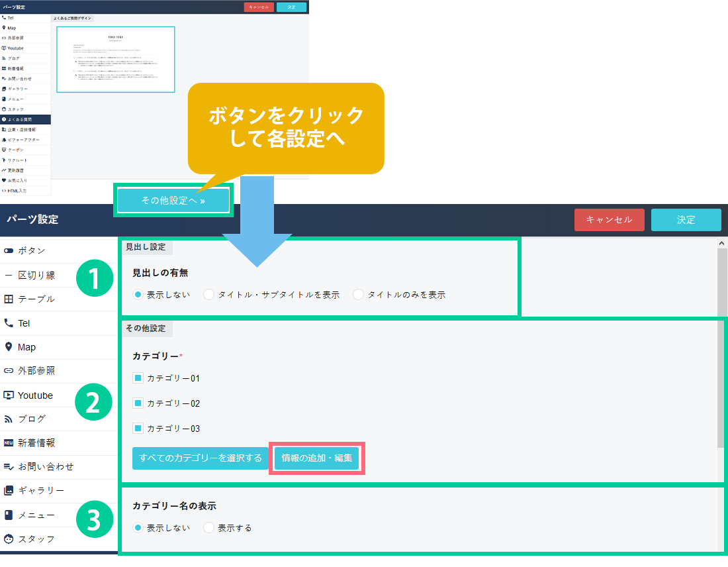Image resolution: width=728 pixels, height=567 pixels.
Task: Click the スタッフ face icon
Action: click(x=9, y=539)
